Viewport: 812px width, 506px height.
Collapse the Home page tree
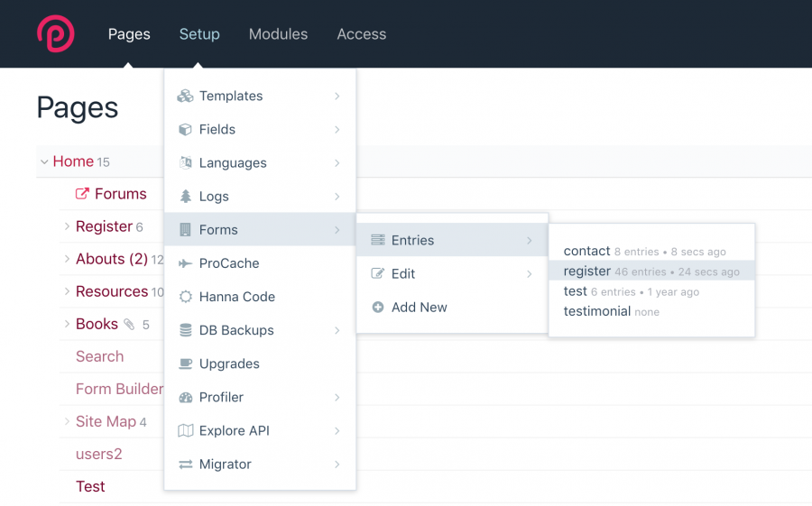click(44, 162)
